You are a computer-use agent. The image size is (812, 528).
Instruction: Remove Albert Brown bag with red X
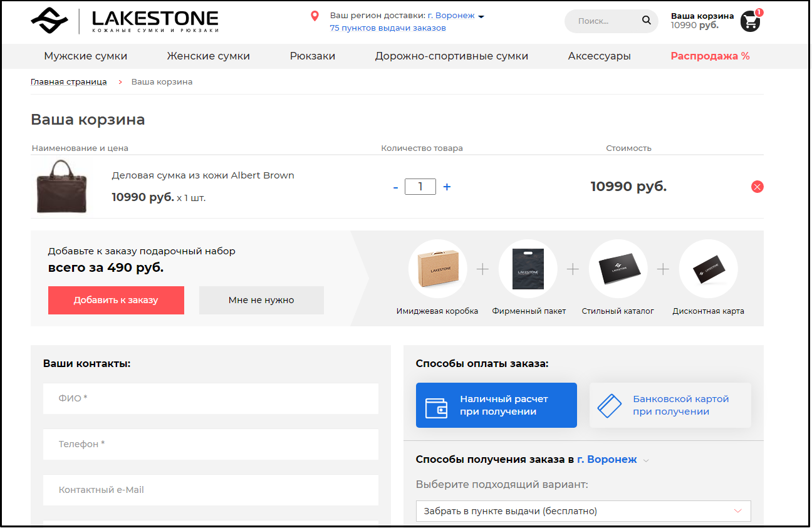(757, 187)
